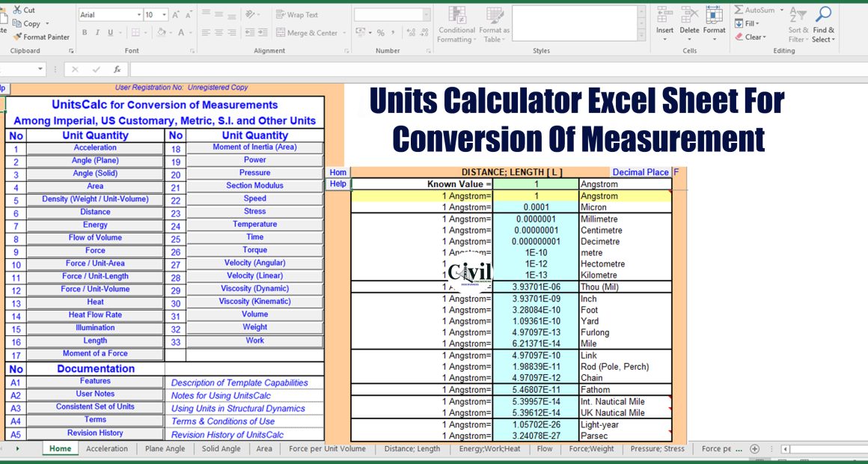Viewport: 868px width, 464px height.
Task: Open the Name Box dropdown arrow
Action: tap(40, 70)
